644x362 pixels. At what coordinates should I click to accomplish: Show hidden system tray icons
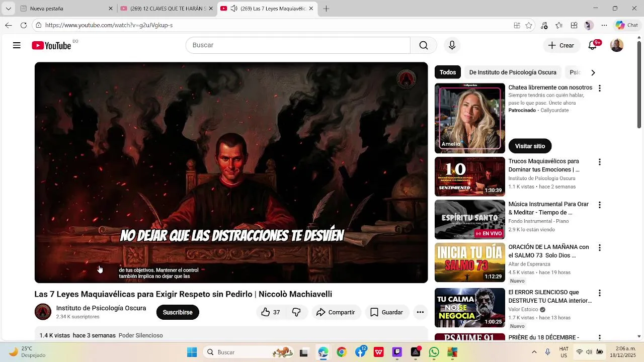(x=534, y=352)
